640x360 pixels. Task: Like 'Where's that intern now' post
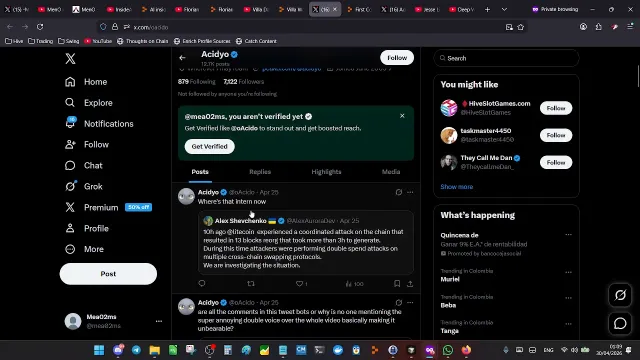(302, 284)
